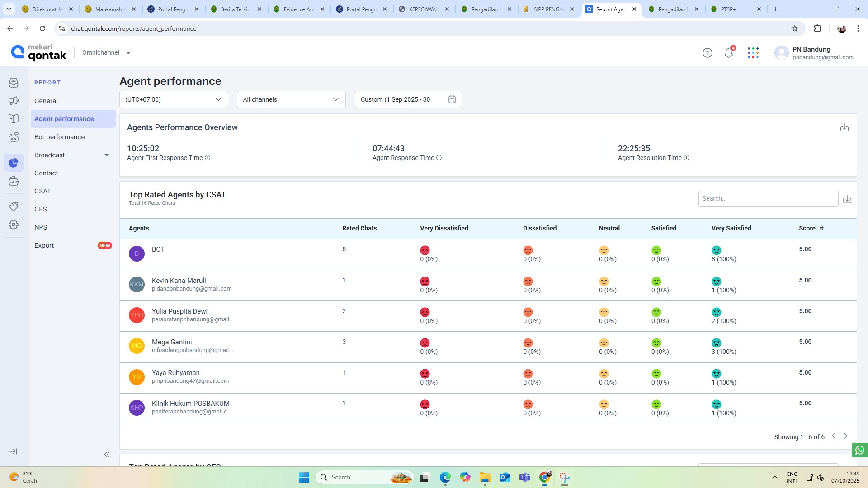Click the agent search input field
The width and height of the screenshot is (868, 488).
[x=768, y=199]
